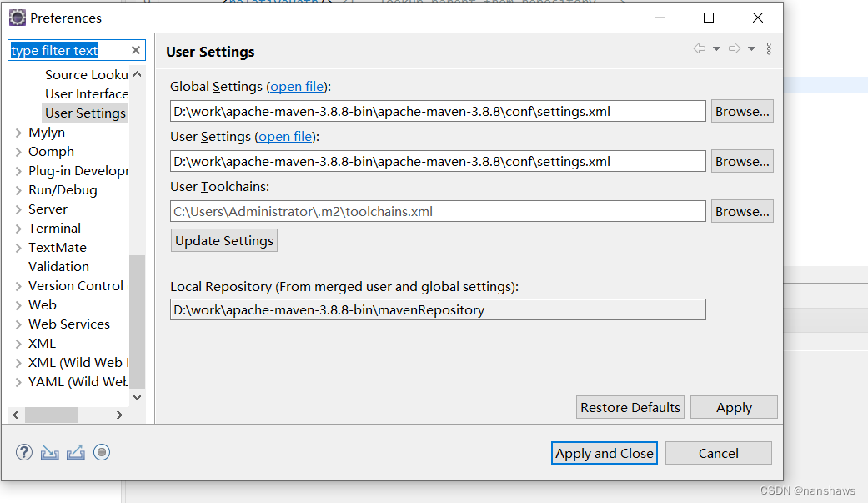Expand the Run/Debug tree node
Screen dimensions: 868x503
click(x=18, y=190)
